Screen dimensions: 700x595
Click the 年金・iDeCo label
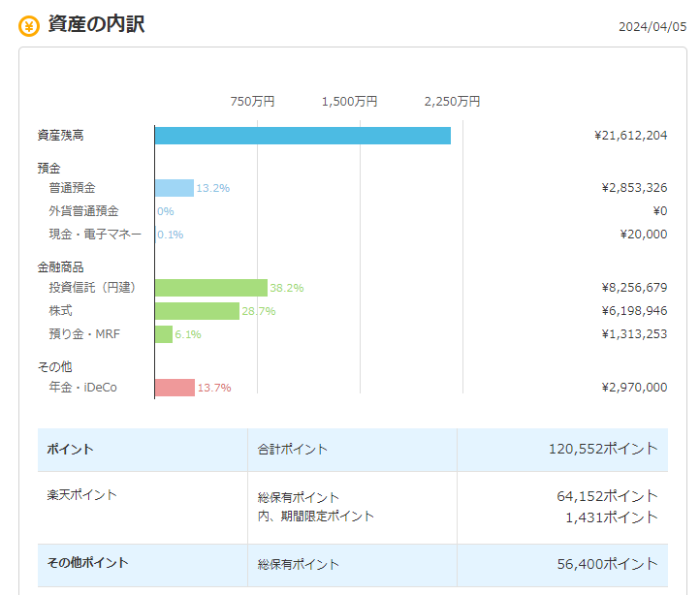(82, 388)
